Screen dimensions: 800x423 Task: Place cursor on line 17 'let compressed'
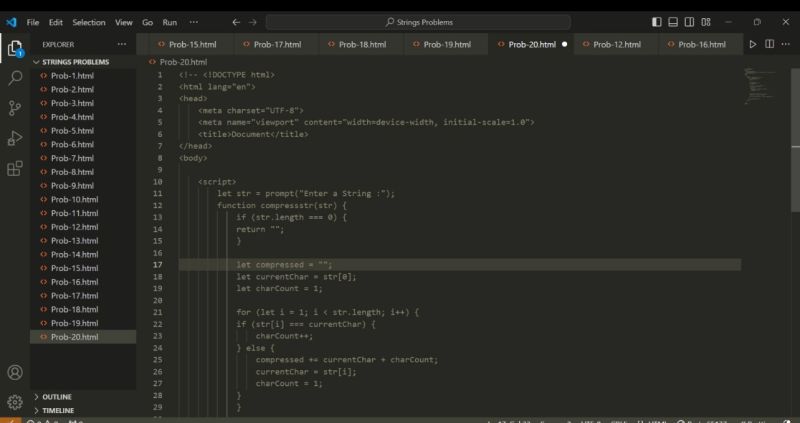click(284, 265)
